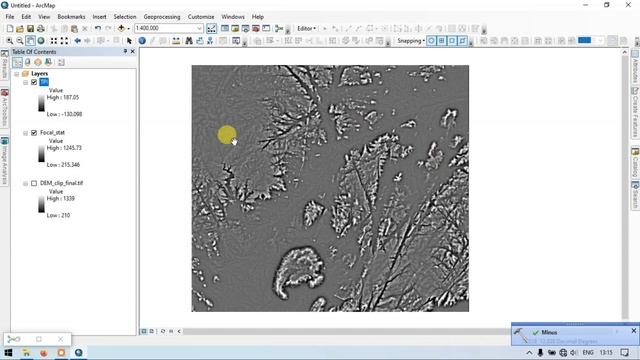
Task: Switch TOC to List By Visibility
Action: [38, 62]
